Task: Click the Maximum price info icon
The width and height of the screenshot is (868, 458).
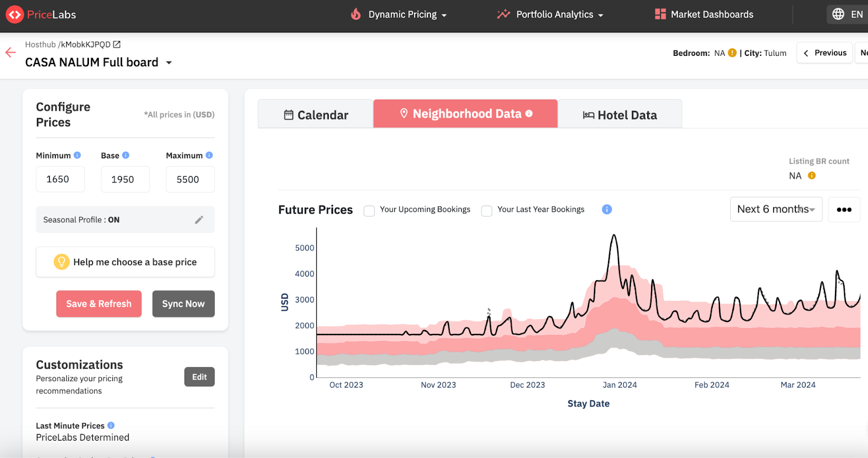Action: tap(209, 155)
